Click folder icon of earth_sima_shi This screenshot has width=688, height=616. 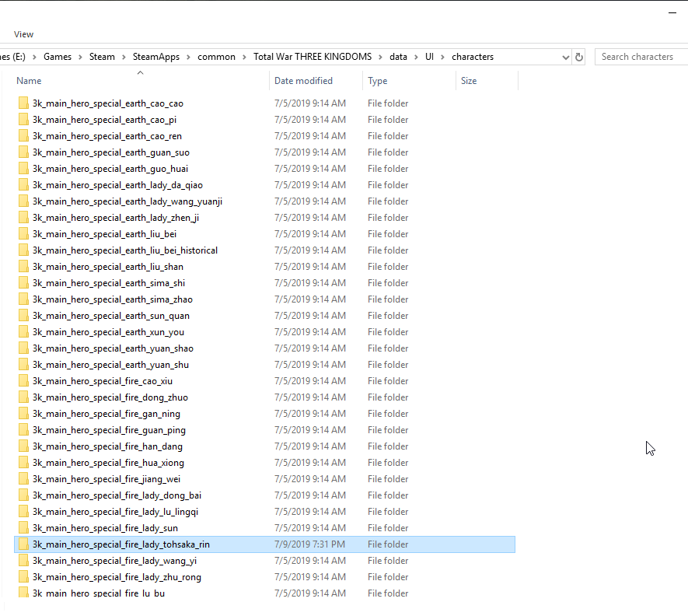(23, 283)
